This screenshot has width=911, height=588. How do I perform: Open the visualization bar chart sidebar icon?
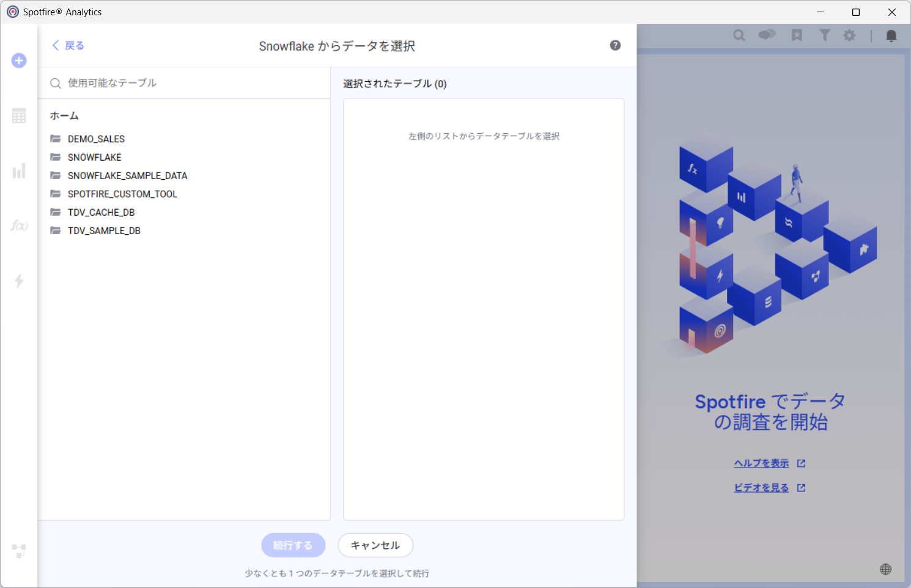tap(19, 171)
